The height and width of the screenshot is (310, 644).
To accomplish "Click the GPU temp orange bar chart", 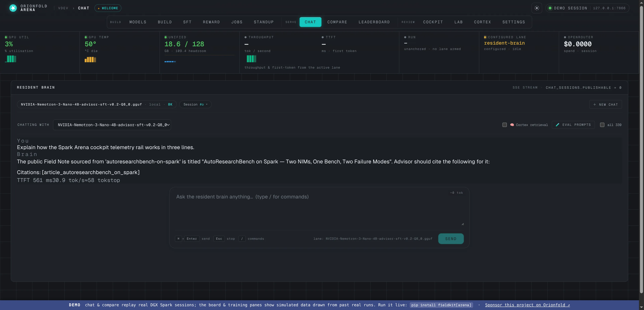I will (90, 60).
